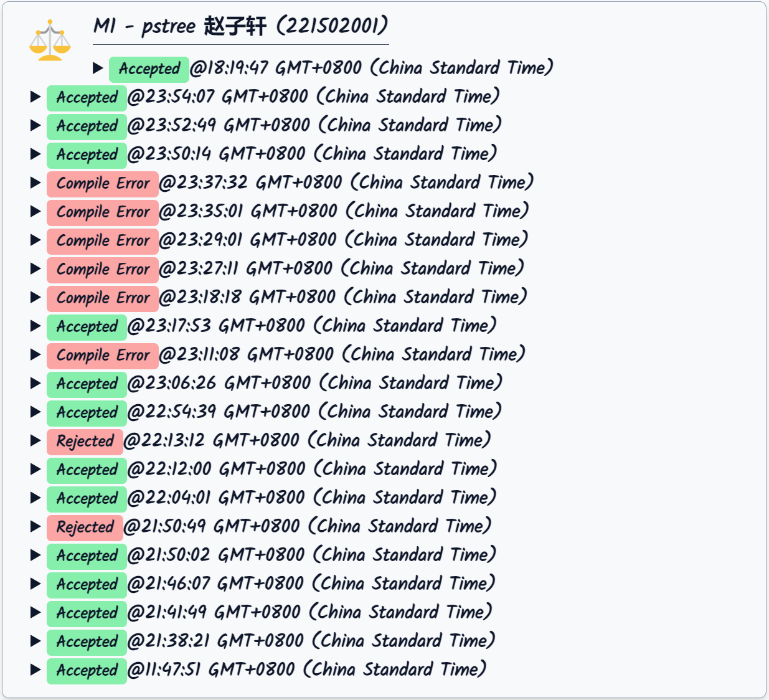Expand the earliest submission at 11:47:51
Image resolution: width=769 pixels, height=700 pixels.
pos(35,669)
